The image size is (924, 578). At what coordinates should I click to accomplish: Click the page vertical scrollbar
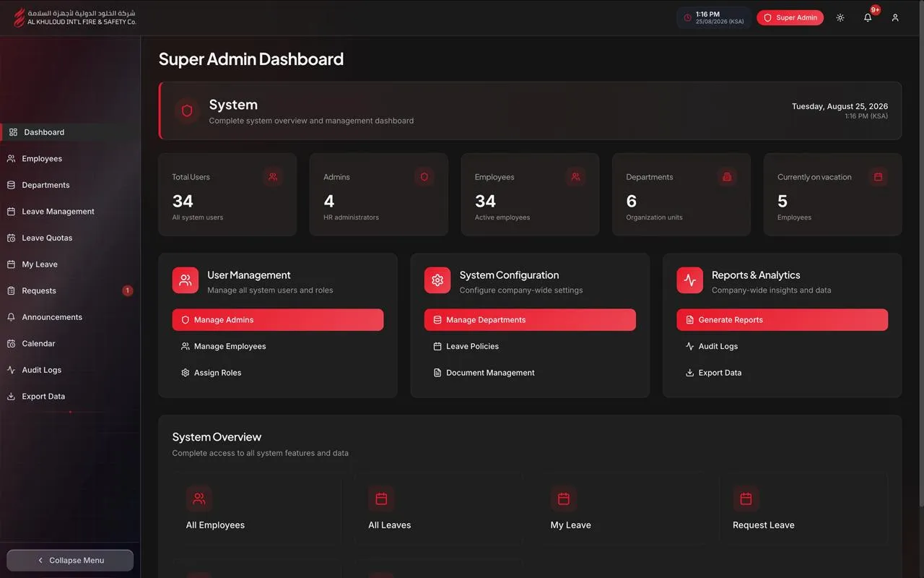pos(921,253)
